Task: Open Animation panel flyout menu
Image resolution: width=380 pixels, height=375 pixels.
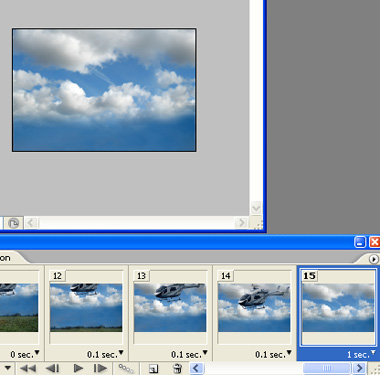Action: point(373,259)
